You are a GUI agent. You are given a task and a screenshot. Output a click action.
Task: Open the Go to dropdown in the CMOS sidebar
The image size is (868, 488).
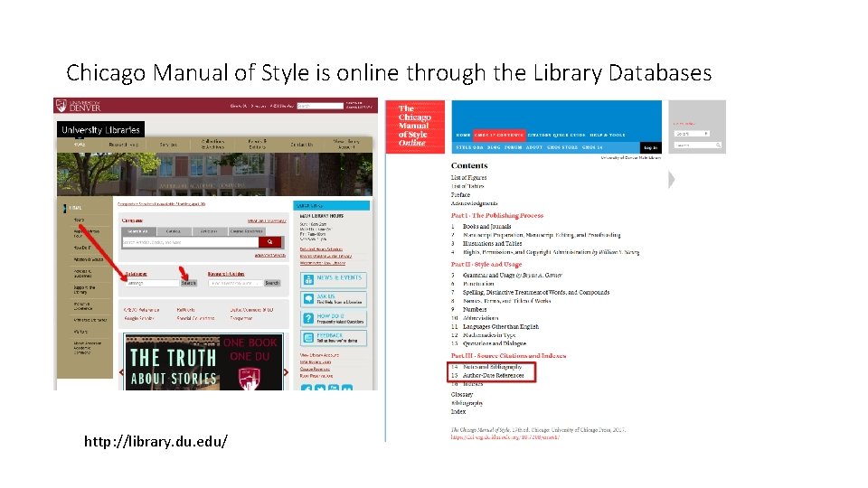[x=692, y=134]
